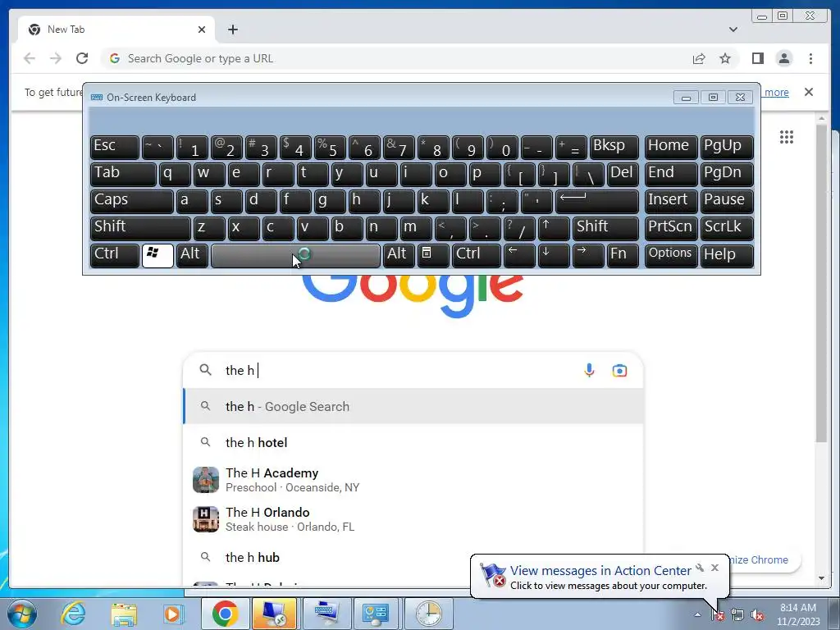Screen dimensions: 840x630
Task: Open the Windows Start menu
Action: pos(21,614)
